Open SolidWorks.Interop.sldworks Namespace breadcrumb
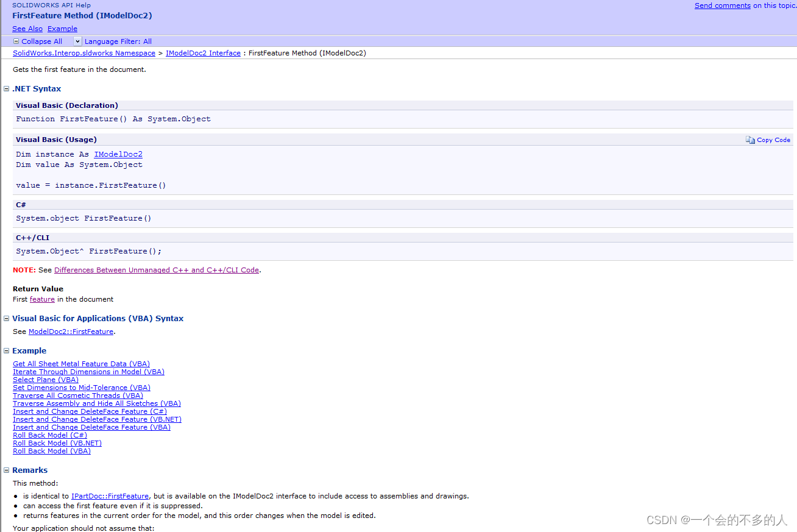 click(x=84, y=53)
